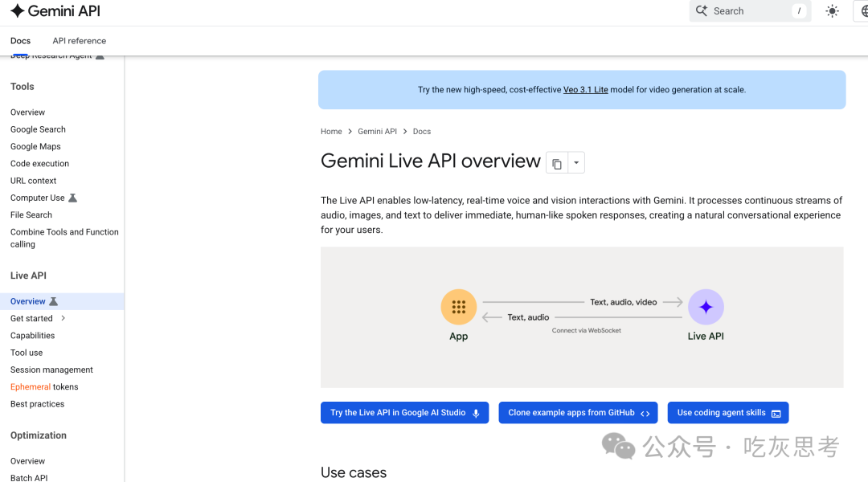Select Code execution in the sidebar
Screen dimensions: 868x482
point(40,164)
